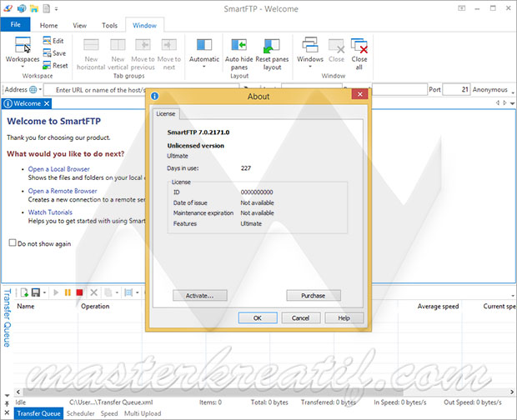Select the License tab in About
Viewport: 517px width, 420px height.
[x=165, y=114]
